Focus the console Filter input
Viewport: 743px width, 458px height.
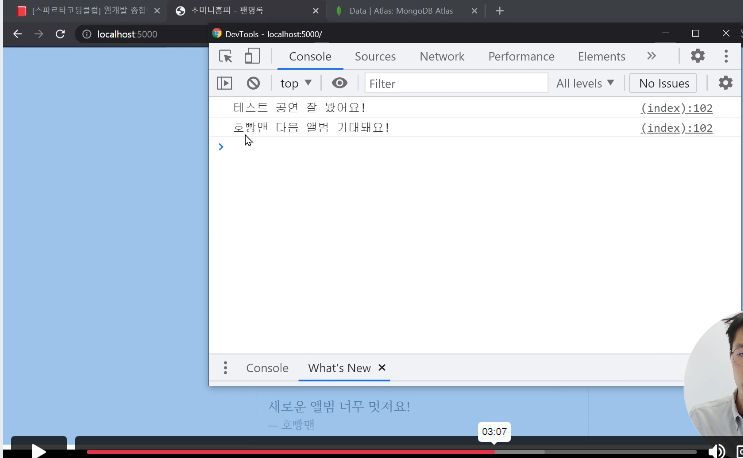pos(456,83)
